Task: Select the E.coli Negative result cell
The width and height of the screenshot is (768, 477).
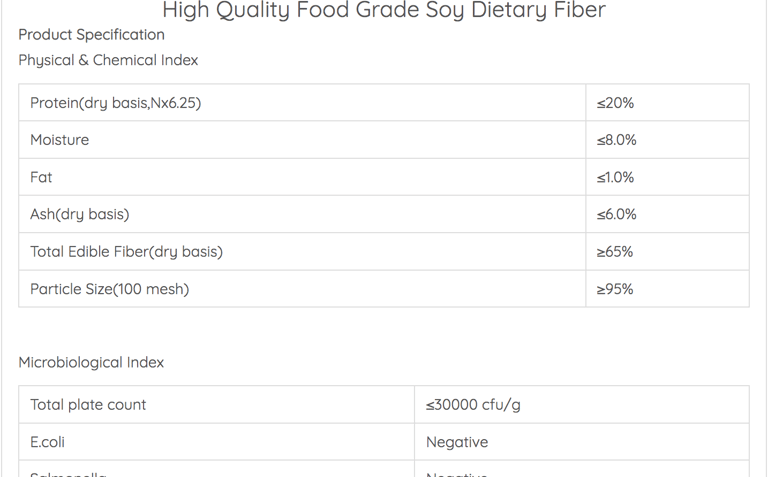Action: tap(582, 442)
